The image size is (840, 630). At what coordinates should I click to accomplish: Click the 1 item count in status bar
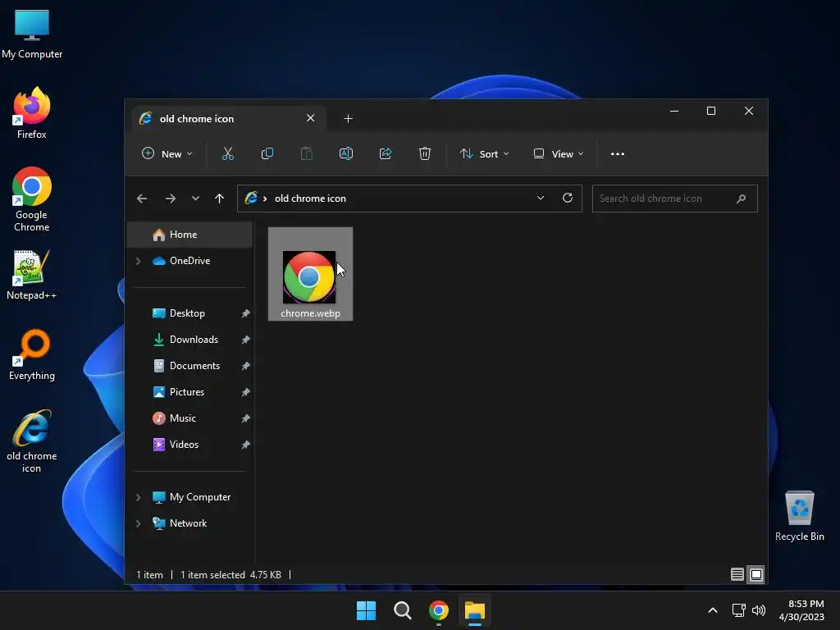pos(149,575)
